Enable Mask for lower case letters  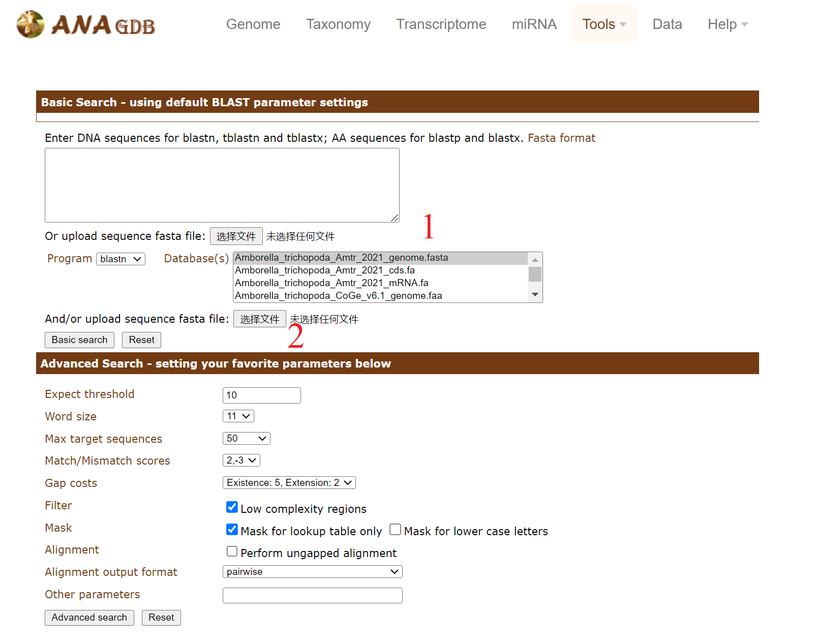point(395,530)
